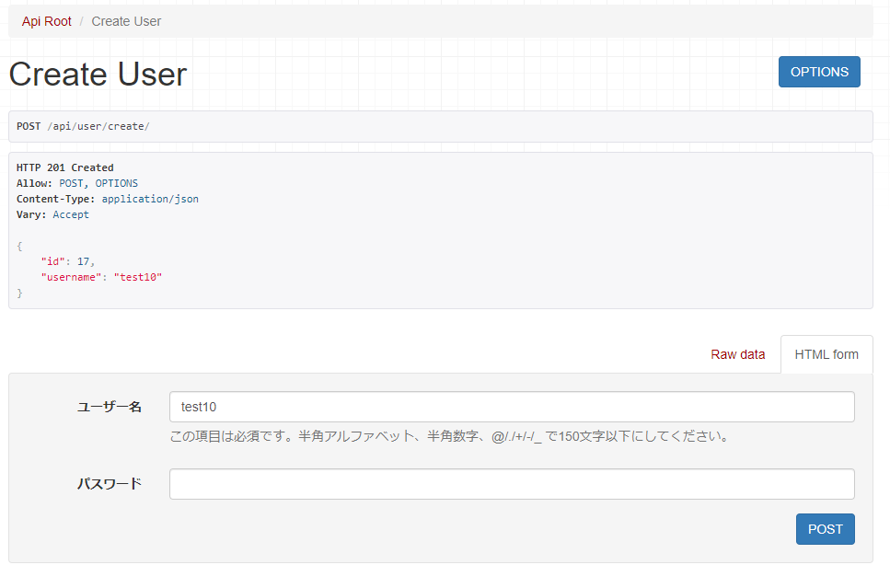The height and width of the screenshot is (588, 890).
Task: Submit the form with the POST button
Action: tap(826, 529)
